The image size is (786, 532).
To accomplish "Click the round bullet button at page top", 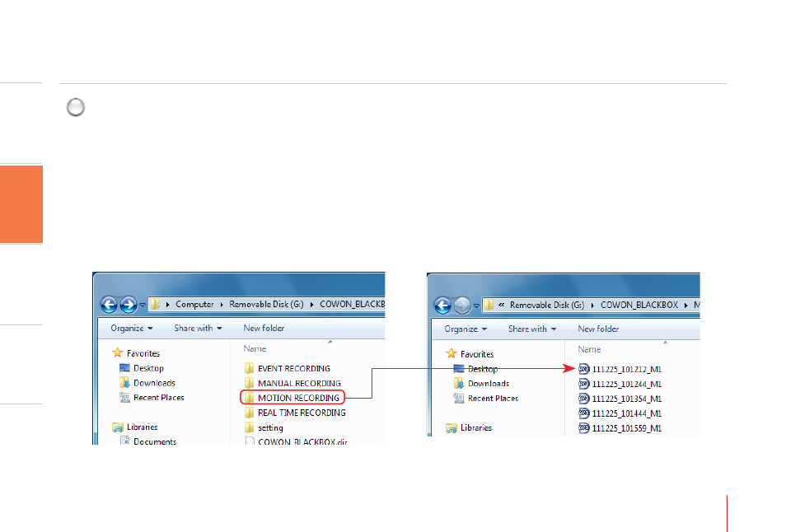I will (x=76, y=107).
